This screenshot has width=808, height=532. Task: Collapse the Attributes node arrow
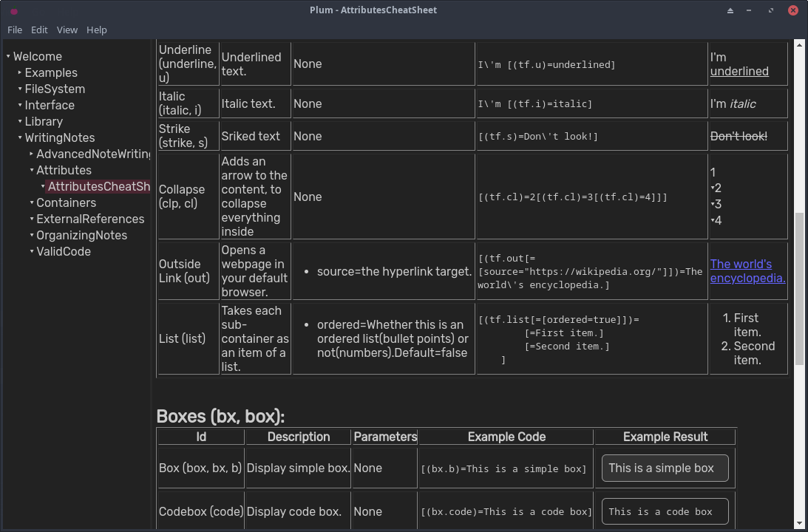point(32,170)
